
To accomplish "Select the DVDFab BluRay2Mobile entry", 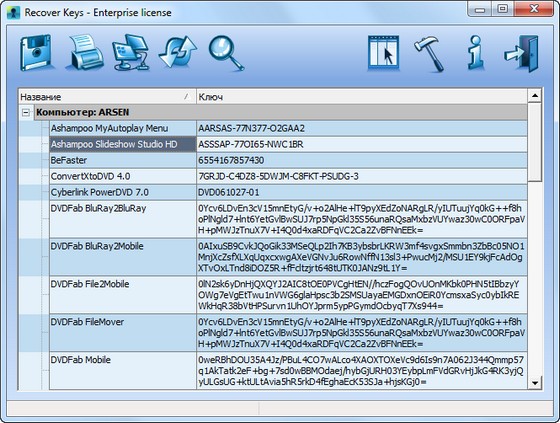I will 122,257.
